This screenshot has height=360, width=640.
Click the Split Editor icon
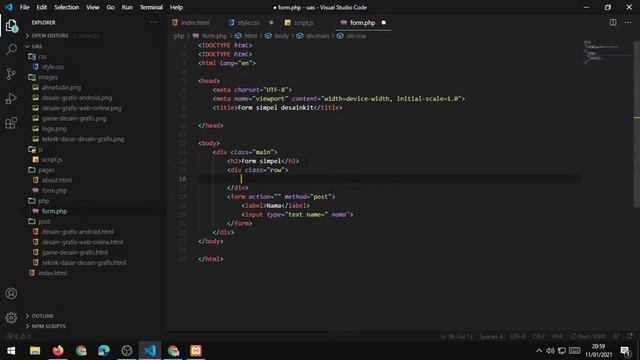tap(613, 22)
